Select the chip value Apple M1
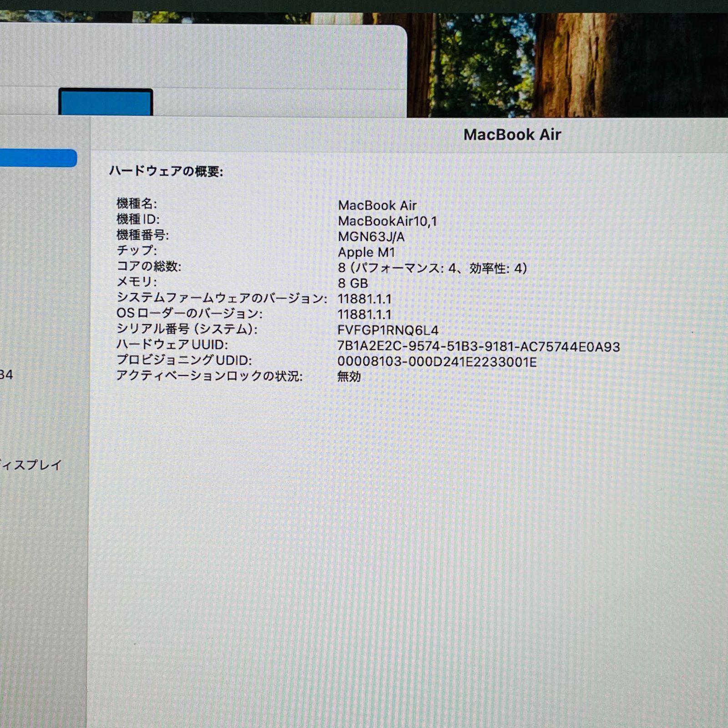 pos(366,252)
